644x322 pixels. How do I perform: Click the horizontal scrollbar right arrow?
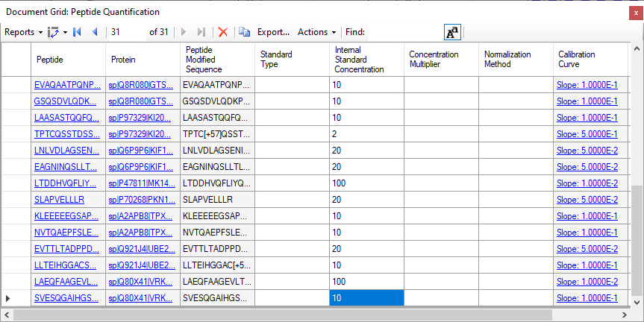(x=625, y=315)
